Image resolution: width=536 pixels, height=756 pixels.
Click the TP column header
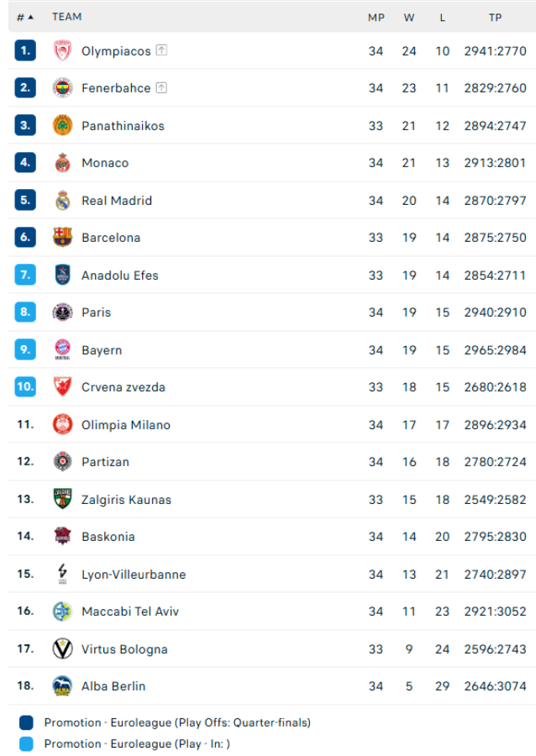coord(495,18)
